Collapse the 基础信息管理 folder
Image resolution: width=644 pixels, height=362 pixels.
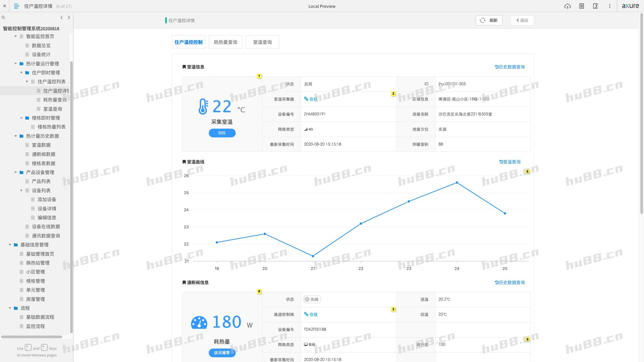[10, 245]
